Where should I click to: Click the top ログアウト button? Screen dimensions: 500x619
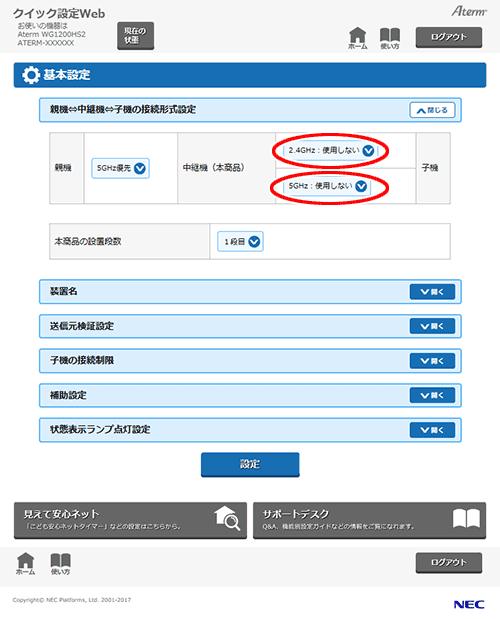[x=449, y=37]
